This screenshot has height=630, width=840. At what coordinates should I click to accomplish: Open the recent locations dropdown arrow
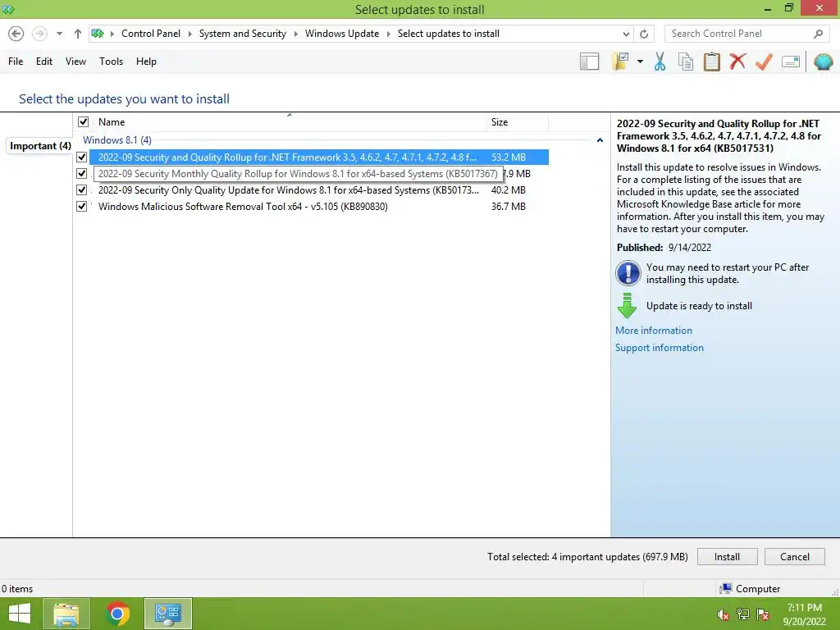(59, 34)
